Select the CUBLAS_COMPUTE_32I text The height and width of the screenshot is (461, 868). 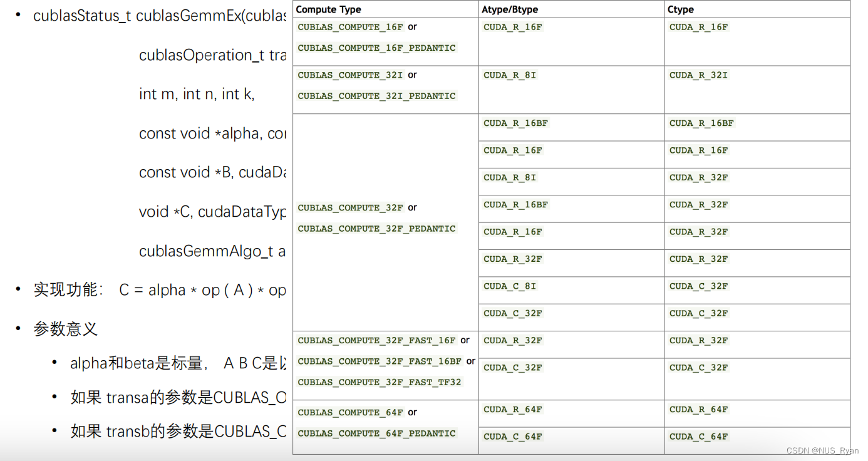click(x=350, y=75)
